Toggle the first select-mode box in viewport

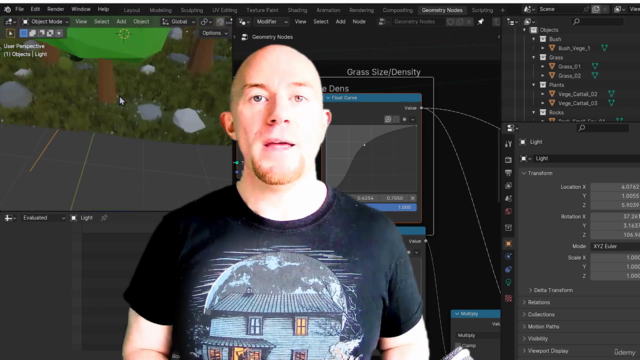click(24, 33)
